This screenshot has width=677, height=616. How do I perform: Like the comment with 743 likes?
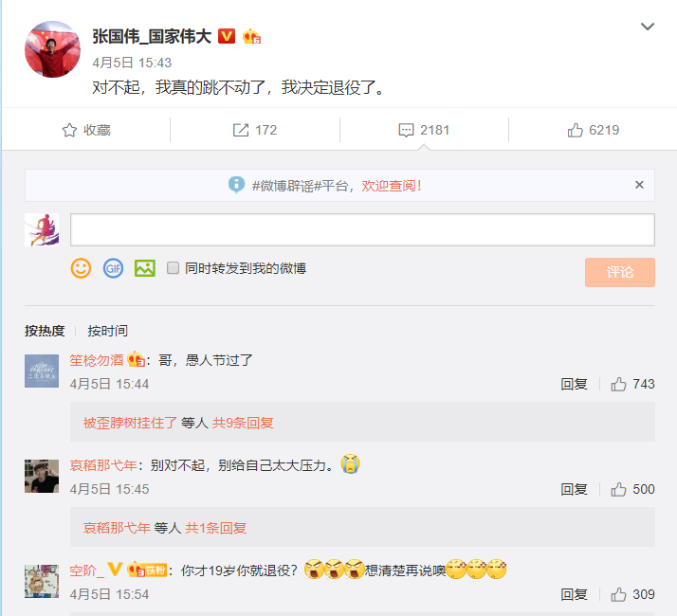coord(618,384)
